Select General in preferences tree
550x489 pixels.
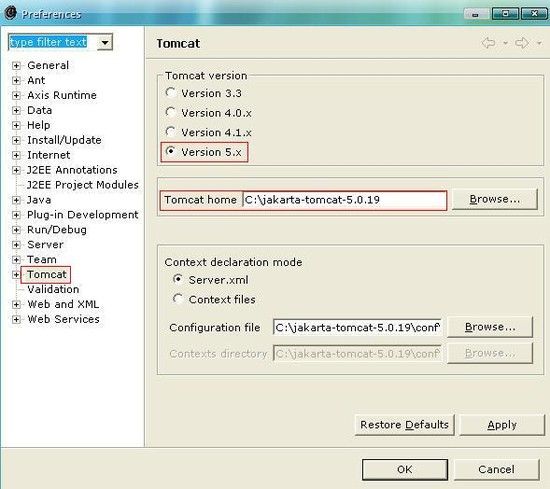click(48, 65)
